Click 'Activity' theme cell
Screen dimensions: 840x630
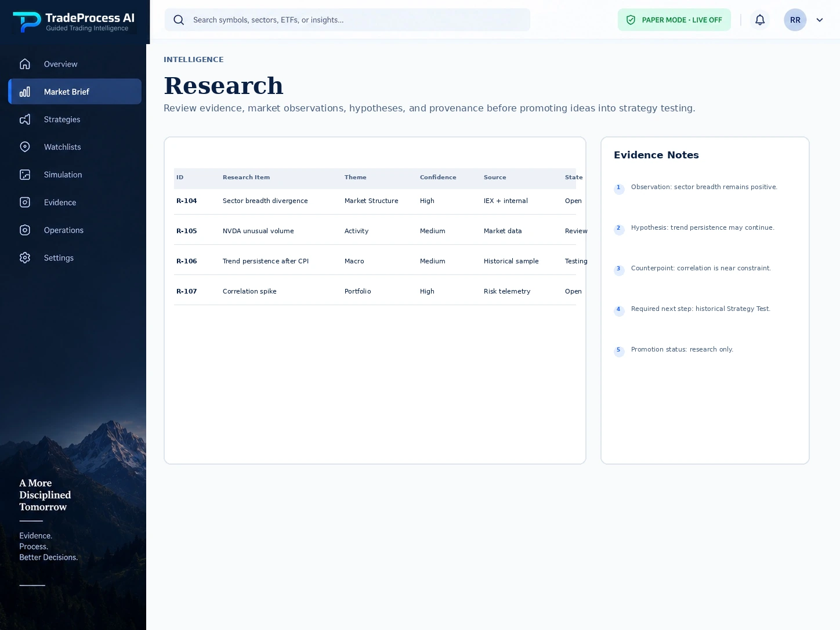[356, 231]
